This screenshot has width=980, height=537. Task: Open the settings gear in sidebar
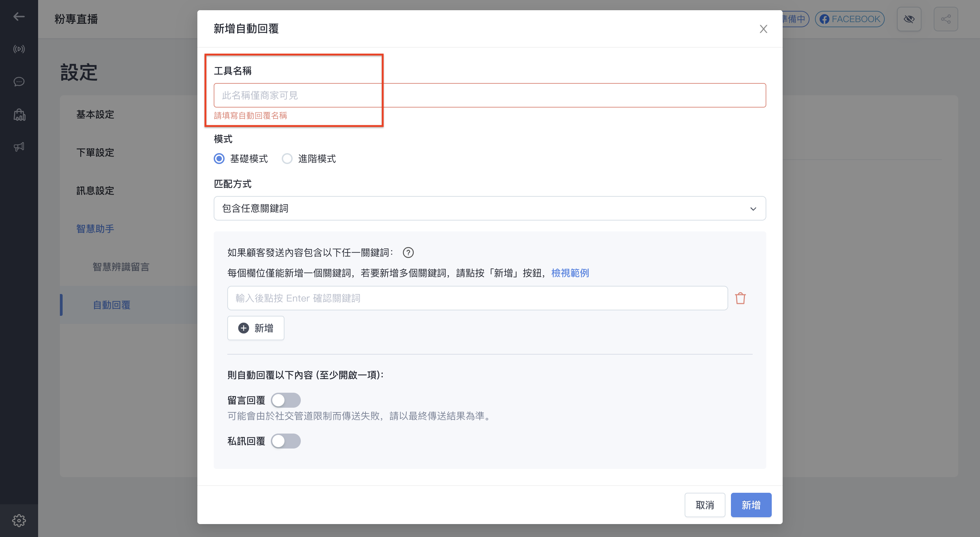tap(19, 520)
